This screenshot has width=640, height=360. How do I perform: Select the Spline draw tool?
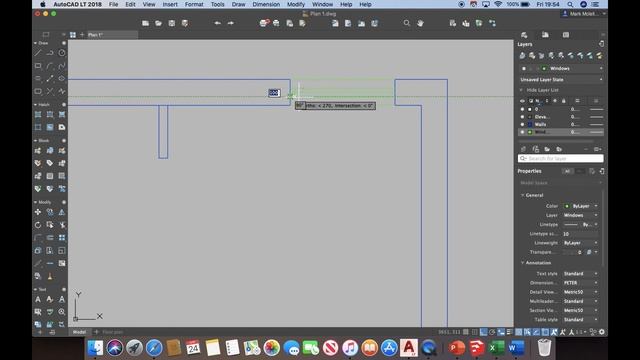tap(62, 66)
